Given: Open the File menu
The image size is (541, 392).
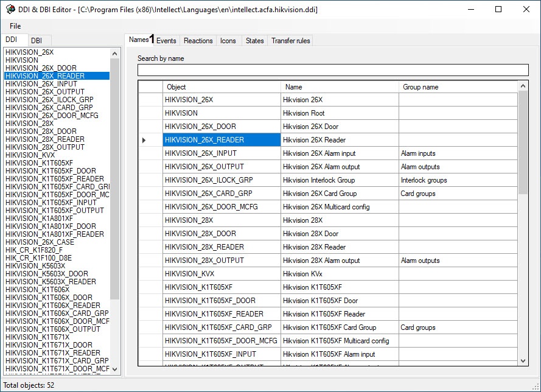Looking at the screenshot, I should point(15,26).
